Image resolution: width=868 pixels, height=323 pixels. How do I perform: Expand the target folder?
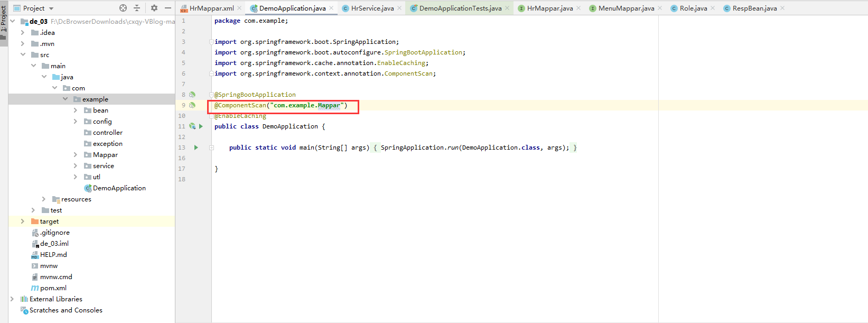coord(22,222)
